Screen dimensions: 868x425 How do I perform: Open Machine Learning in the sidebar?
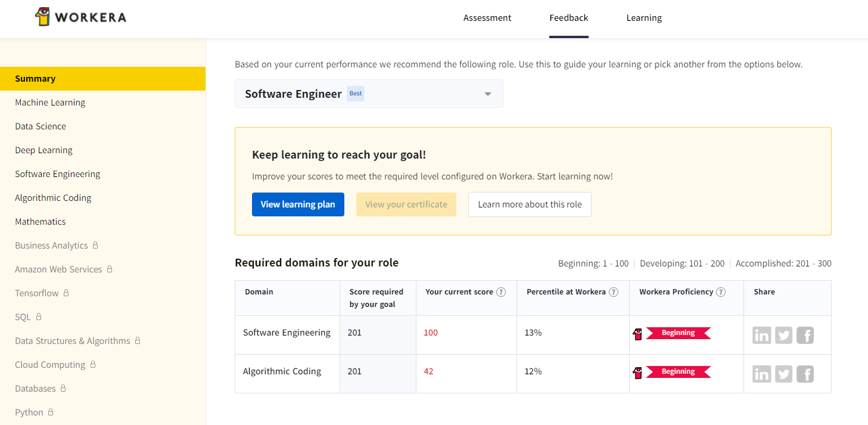[x=50, y=103]
